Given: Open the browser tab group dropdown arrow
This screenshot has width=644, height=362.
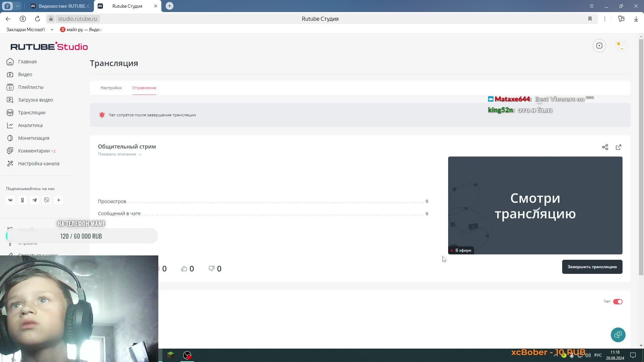Looking at the screenshot, I should pyautogui.click(x=17, y=6).
